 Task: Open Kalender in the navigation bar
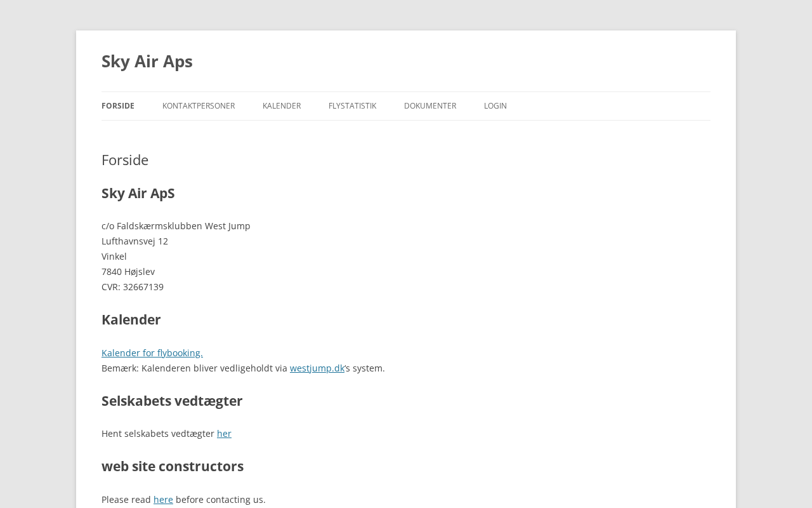[282, 106]
